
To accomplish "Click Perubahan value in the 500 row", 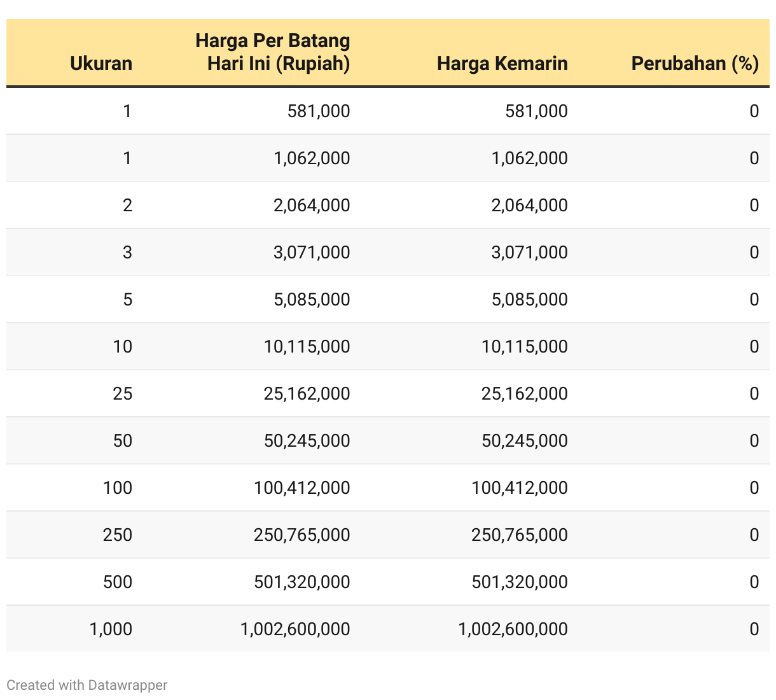I will click(754, 582).
